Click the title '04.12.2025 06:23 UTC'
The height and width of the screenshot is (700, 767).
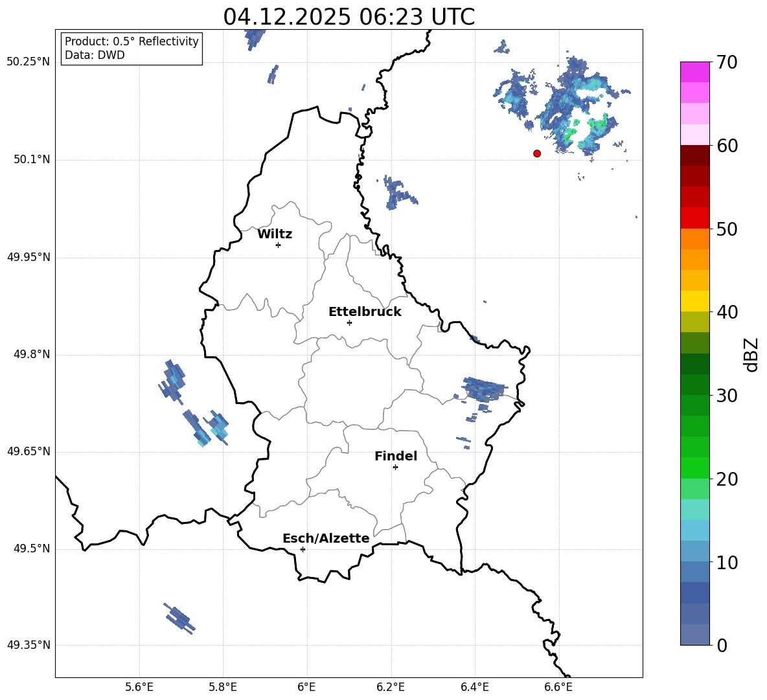(x=349, y=17)
